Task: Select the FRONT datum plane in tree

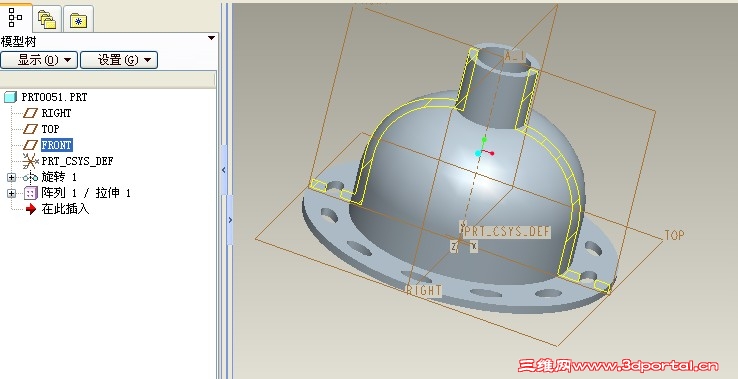Action: 56,145
